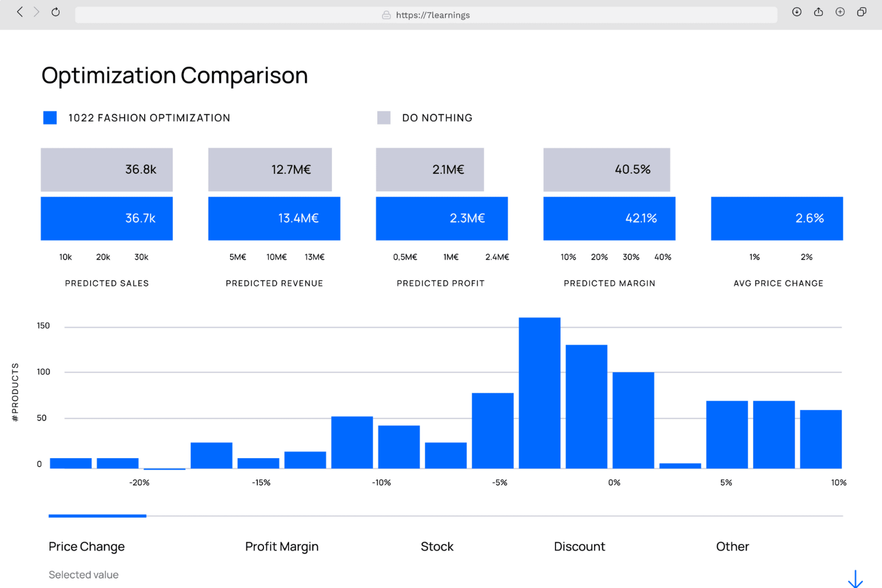Toggle visibility of the Predicted Sales comparison
This screenshot has height=588, width=882.
point(106,283)
